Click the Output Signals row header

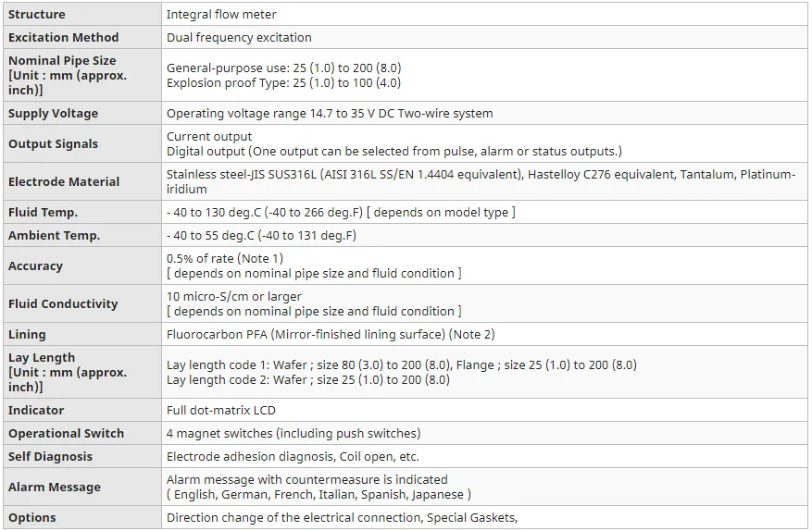(x=53, y=143)
